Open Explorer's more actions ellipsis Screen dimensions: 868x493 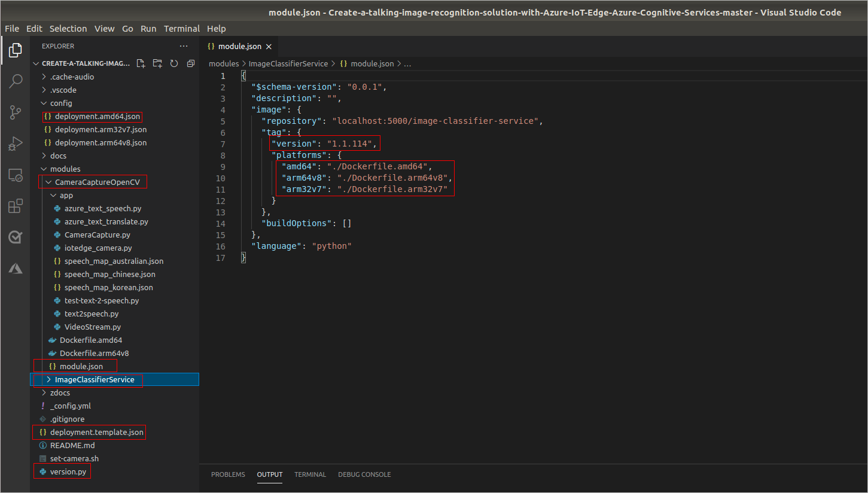[x=183, y=46]
